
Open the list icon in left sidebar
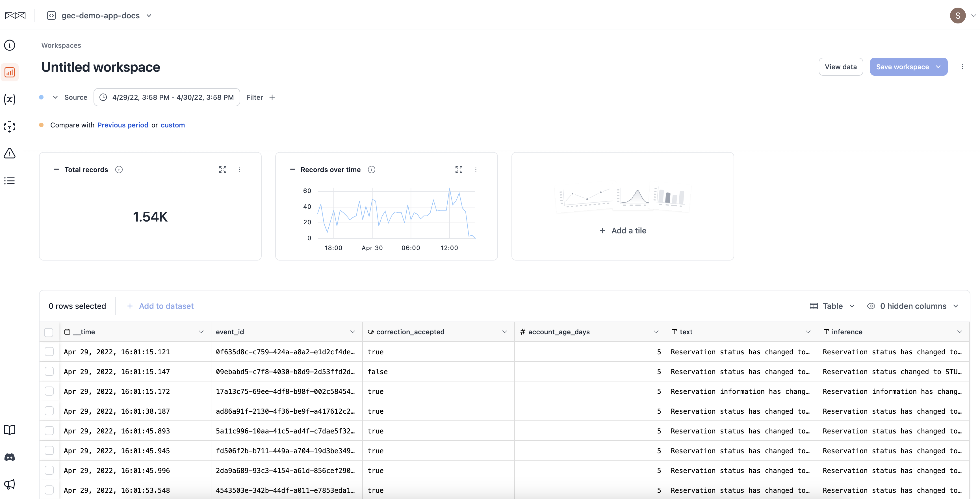tap(10, 181)
